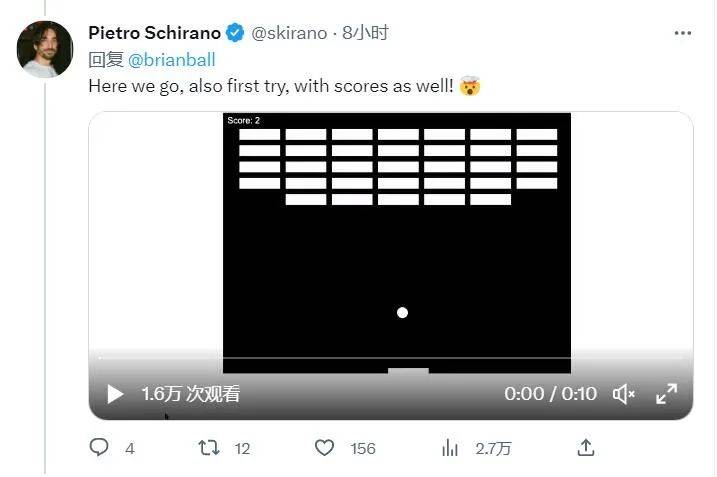Click the 12 retweets count
The image size is (717, 477).
[242, 449]
